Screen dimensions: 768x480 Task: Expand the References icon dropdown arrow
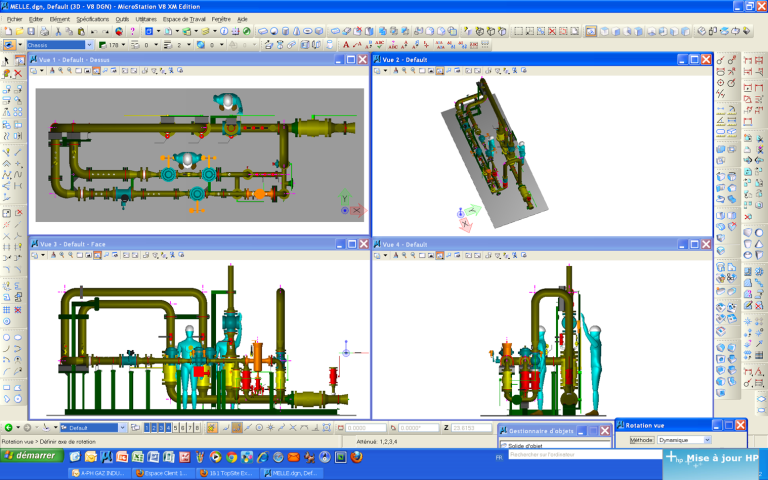tap(158, 31)
